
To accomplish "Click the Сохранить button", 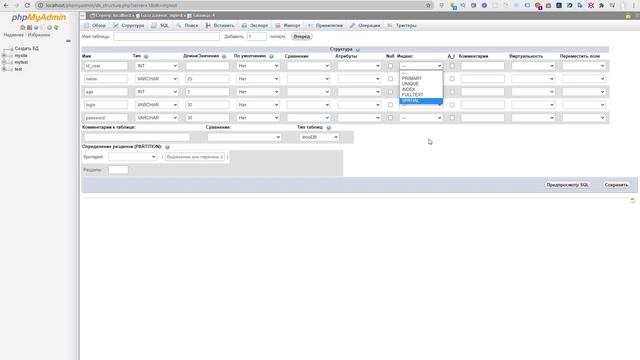I will pos(616,185).
